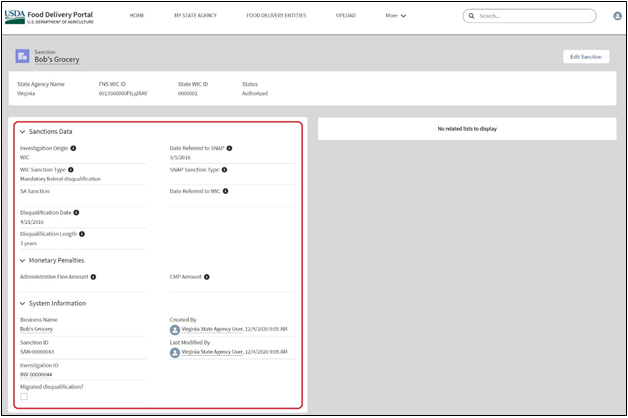Show info tooltip for WIC Sanction Type
The image size is (628, 418).
(71, 170)
